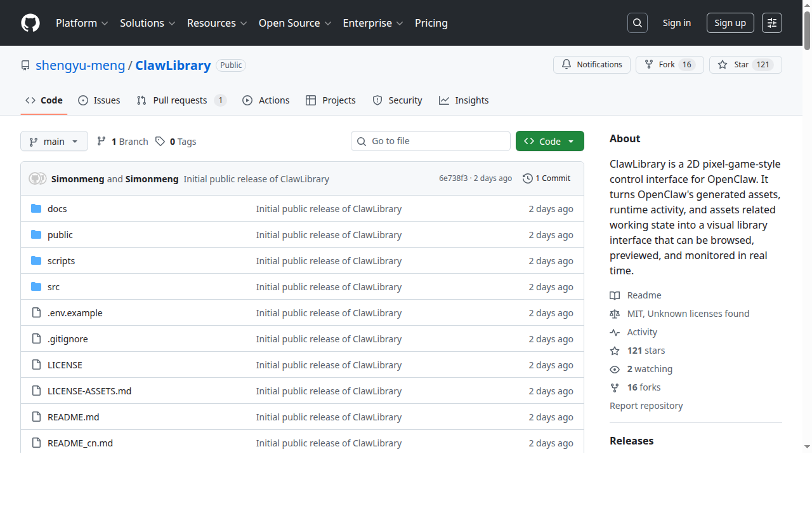Click the tag icon beside 0 Tags
The height and width of the screenshot is (508, 812).
[x=160, y=141]
